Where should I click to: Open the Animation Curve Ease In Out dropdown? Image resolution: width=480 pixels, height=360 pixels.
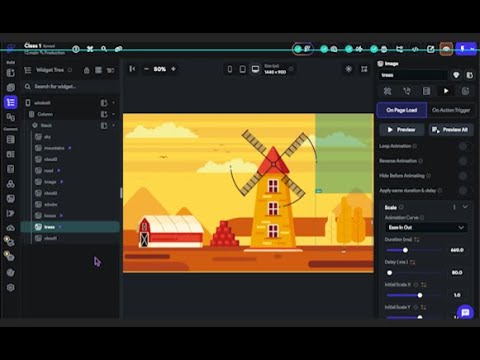tap(426, 227)
